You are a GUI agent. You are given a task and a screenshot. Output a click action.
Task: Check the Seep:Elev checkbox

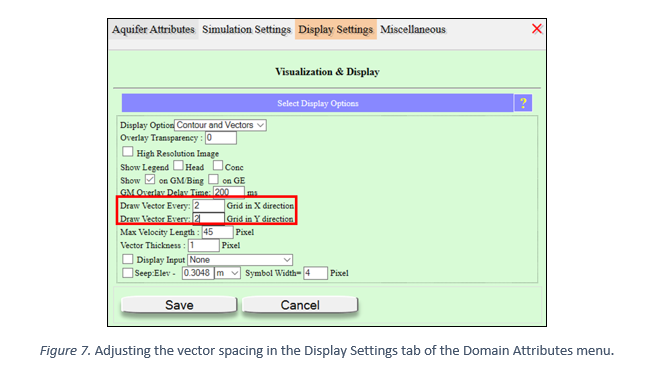[128, 273]
